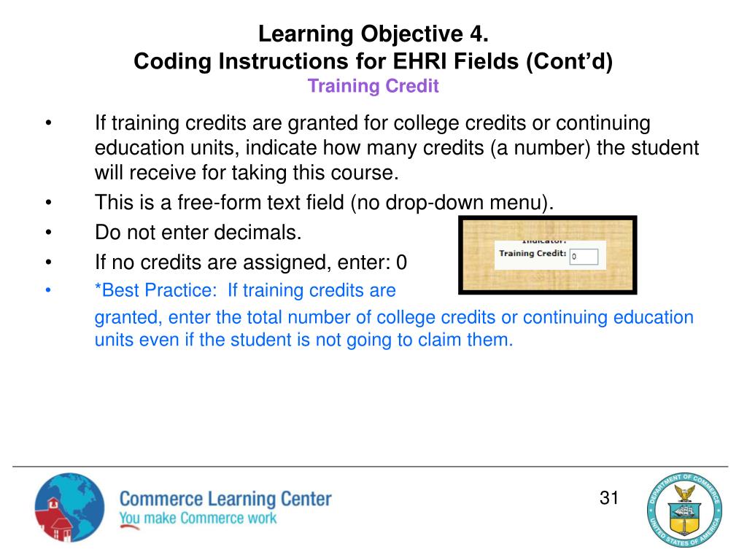Click the Department of Commerce seal
This screenshot has width=747, height=560.
click(x=684, y=510)
